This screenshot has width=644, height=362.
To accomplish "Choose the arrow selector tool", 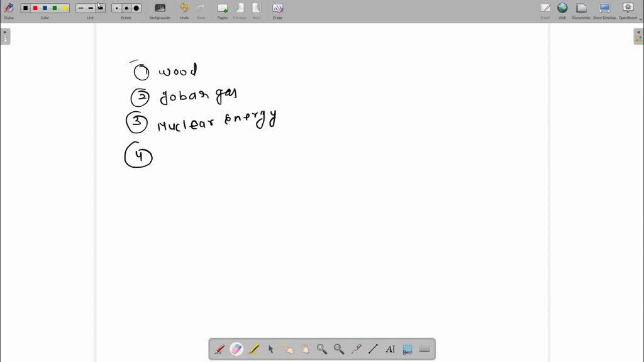I will point(270,349).
